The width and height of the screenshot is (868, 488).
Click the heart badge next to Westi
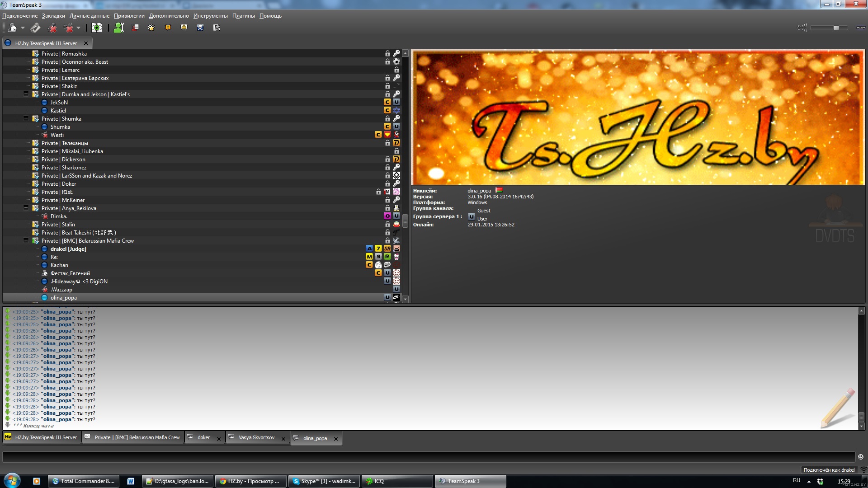click(x=387, y=135)
